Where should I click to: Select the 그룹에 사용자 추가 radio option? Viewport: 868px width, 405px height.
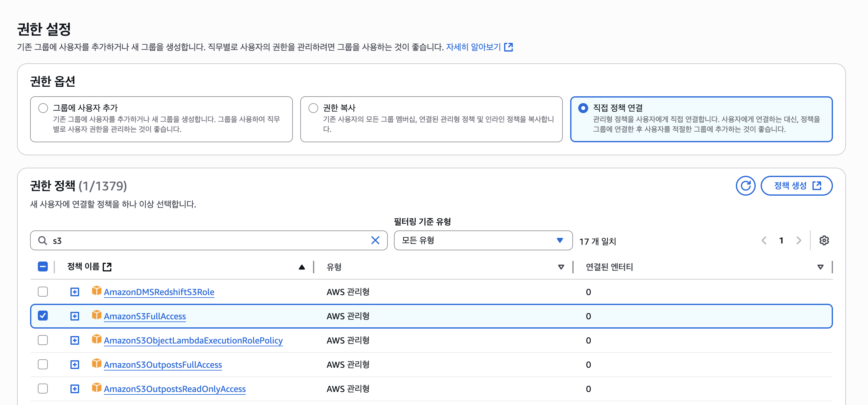tap(43, 108)
